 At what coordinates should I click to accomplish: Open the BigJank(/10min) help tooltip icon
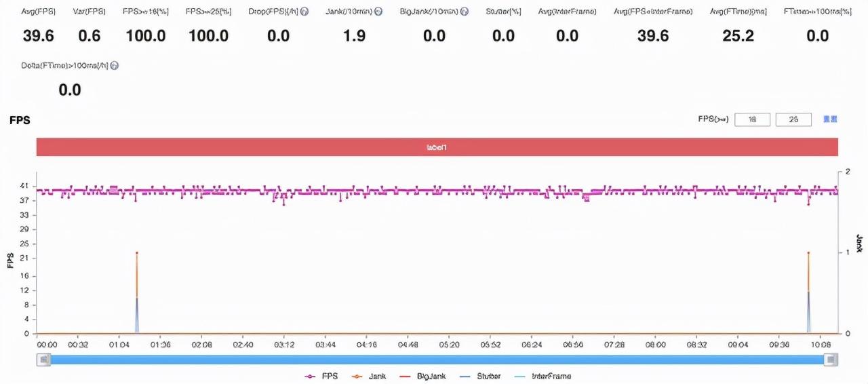pos(464,12)
